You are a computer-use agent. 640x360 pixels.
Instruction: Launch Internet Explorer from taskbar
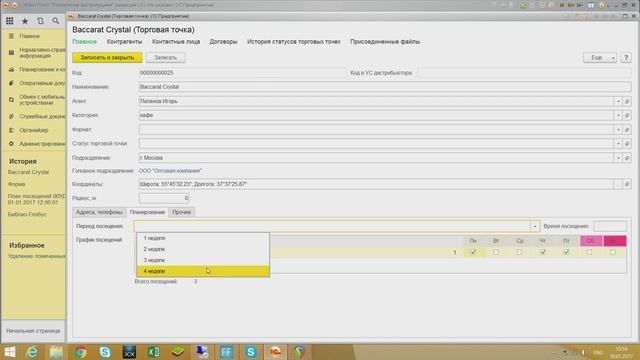(x=32, y=352)
